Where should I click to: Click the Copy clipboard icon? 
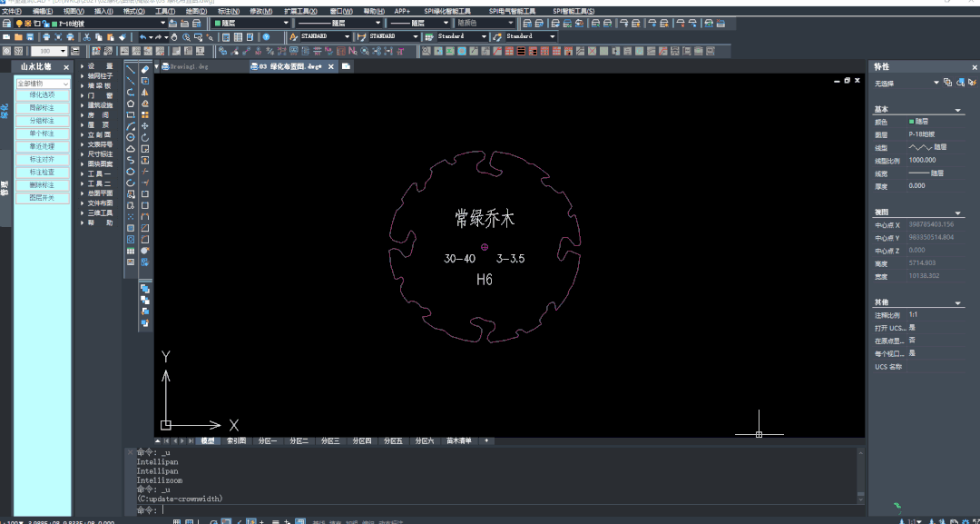point(100,37)
